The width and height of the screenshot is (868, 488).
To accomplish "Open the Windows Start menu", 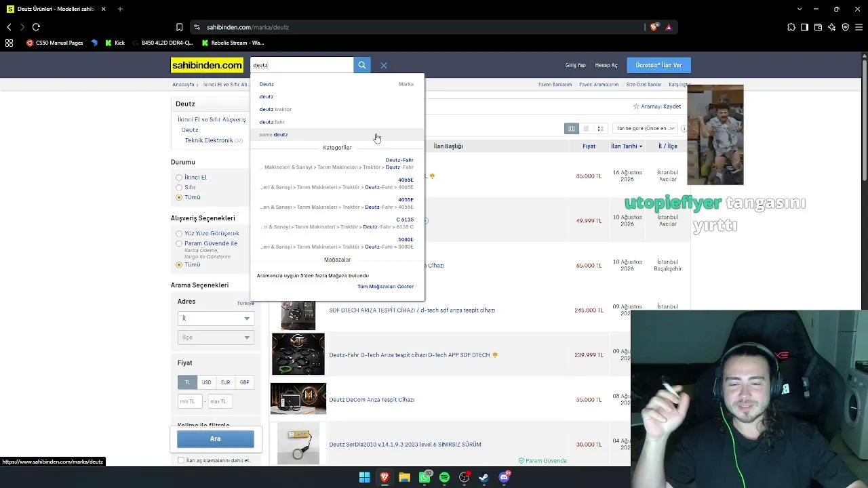I will [x=365, y=477].
